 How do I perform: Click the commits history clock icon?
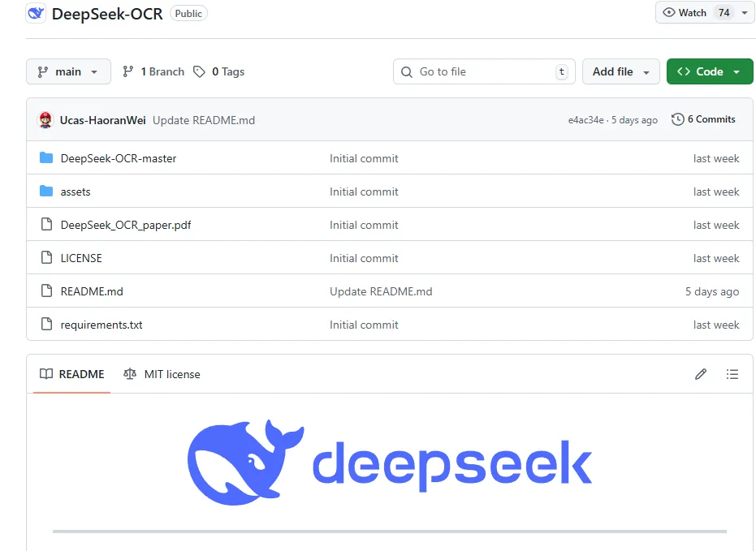tap(677, 119)
